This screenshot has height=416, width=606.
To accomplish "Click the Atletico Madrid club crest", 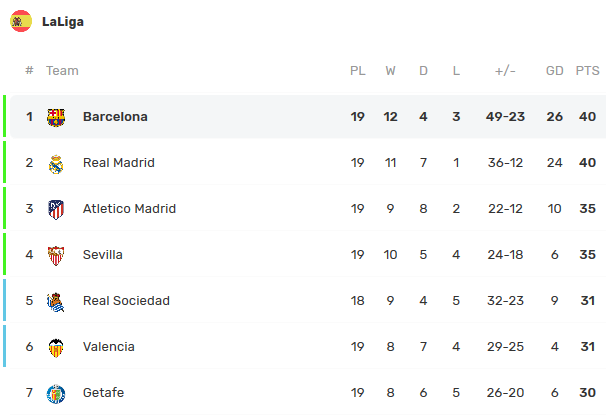I will (56, 209).
